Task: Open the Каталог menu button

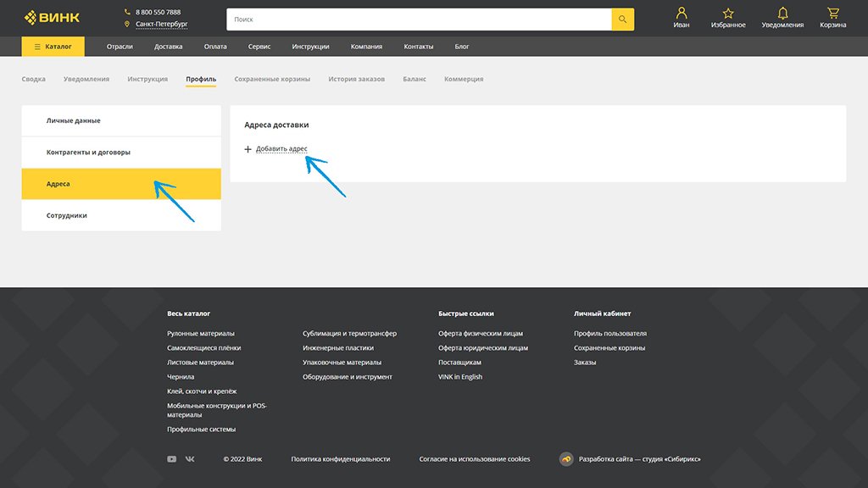Action: [x=53, y=47]
